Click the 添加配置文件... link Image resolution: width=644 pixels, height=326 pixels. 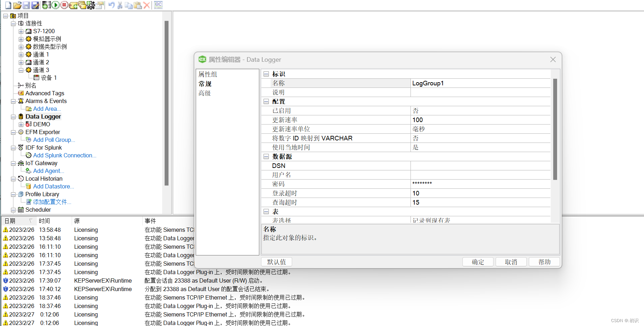[52, 202]
